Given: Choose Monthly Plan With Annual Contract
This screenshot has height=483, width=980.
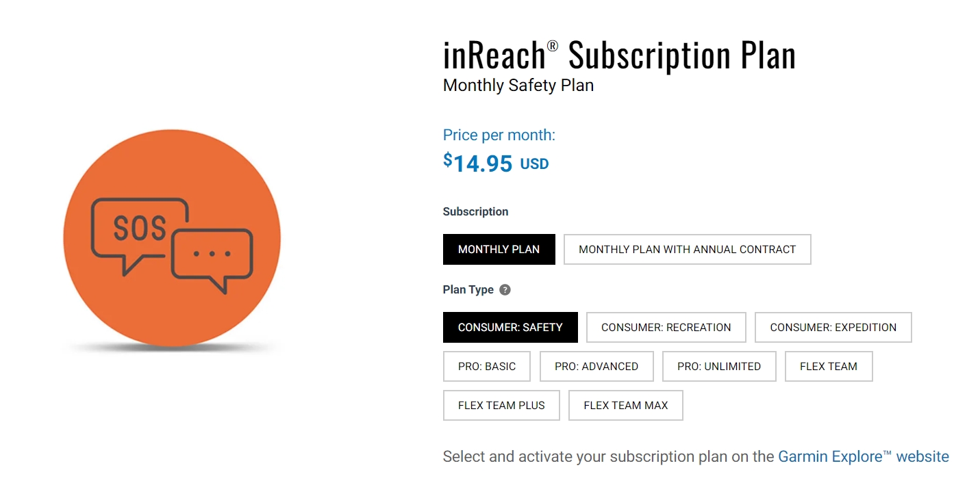Looking at the screenshot, I should (687, 249).
